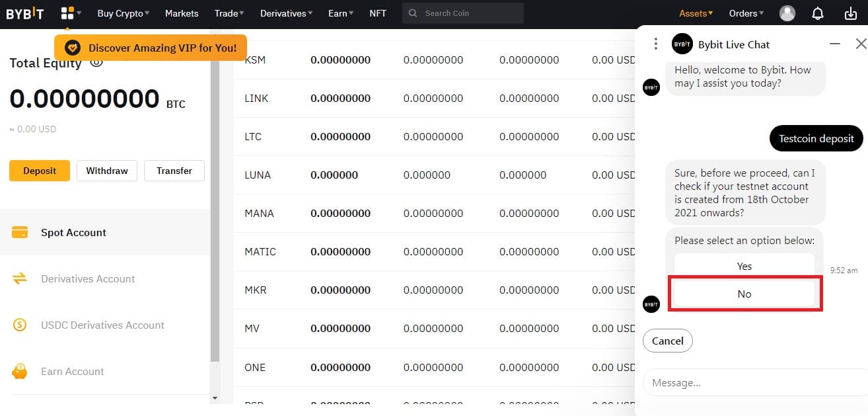Image resolution: width=868 pixels, height=416 pixels.
Task: Click the 'Hello, welcome to Bybit' message
Action: 744,77
